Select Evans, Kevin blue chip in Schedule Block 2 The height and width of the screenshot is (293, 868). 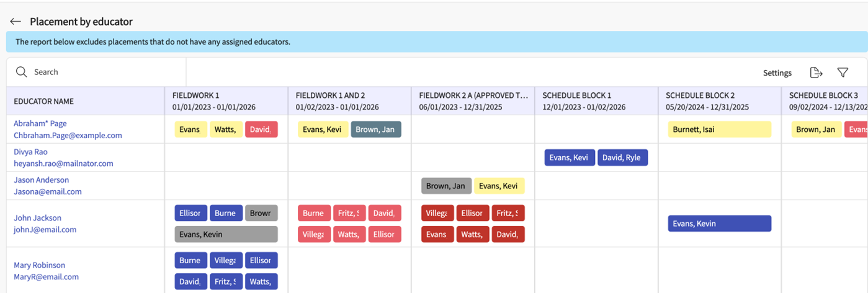pyautogui.click(x=719, y=224)
